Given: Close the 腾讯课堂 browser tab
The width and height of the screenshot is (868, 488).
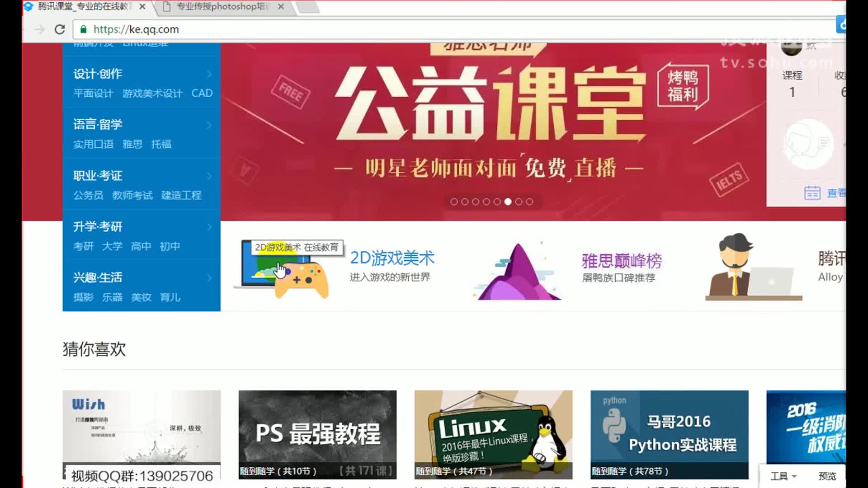Looking at the screenshot, I should 142,7.
